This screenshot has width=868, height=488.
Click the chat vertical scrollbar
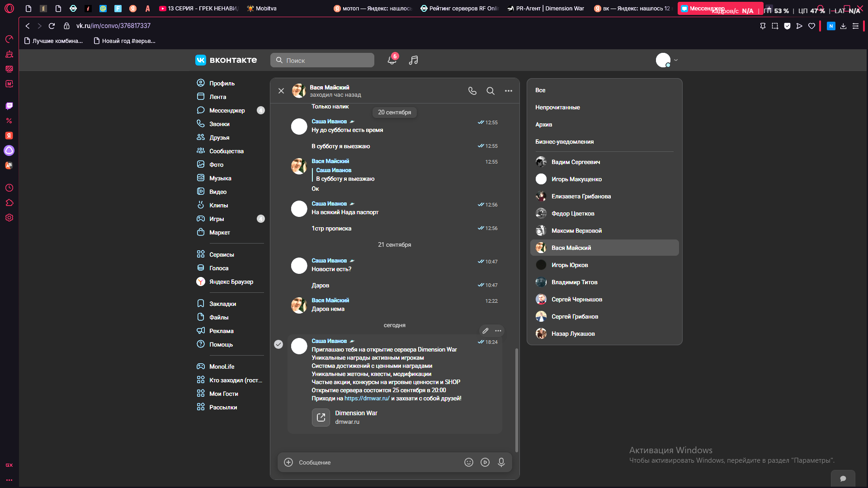(516, 400)
